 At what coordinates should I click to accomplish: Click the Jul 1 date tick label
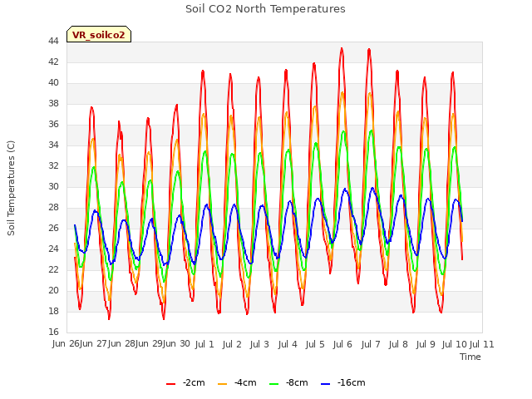click(204, 344)
